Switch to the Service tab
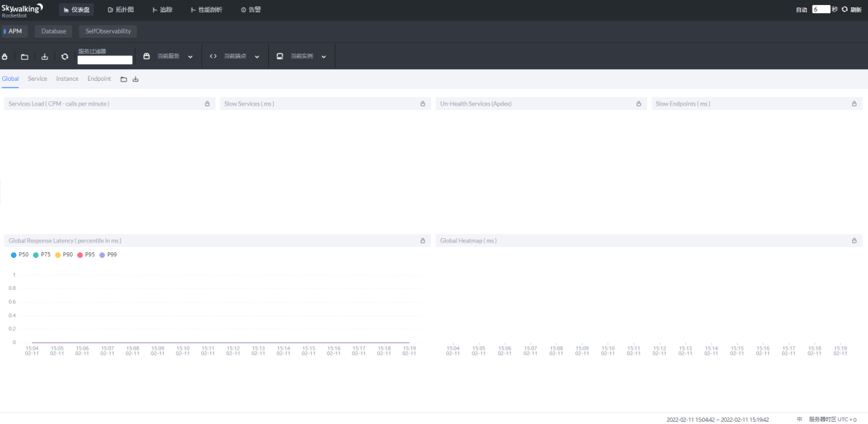This screenshot has width=868, height=424. click(38, 79)
